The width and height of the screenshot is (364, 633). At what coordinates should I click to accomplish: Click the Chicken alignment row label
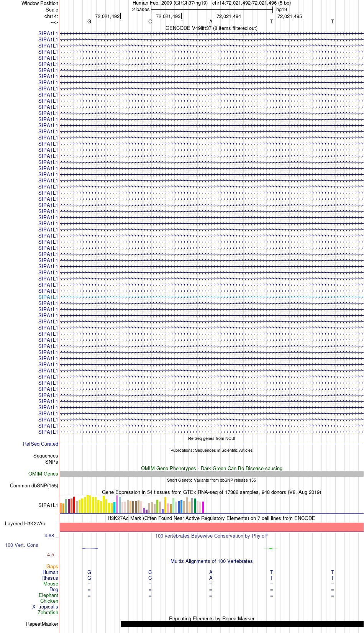click(x=49, y=601)
